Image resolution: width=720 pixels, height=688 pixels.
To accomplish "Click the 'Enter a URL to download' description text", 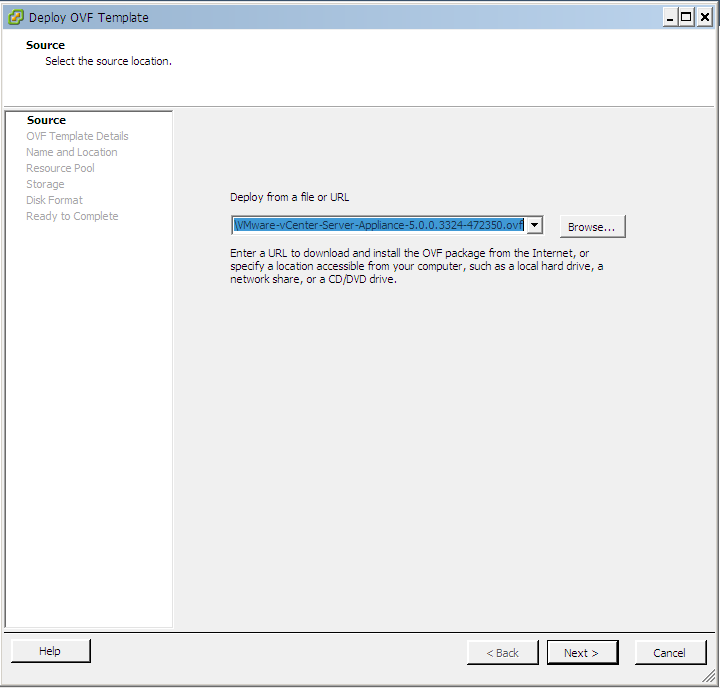I will click(x=416, y=266).
